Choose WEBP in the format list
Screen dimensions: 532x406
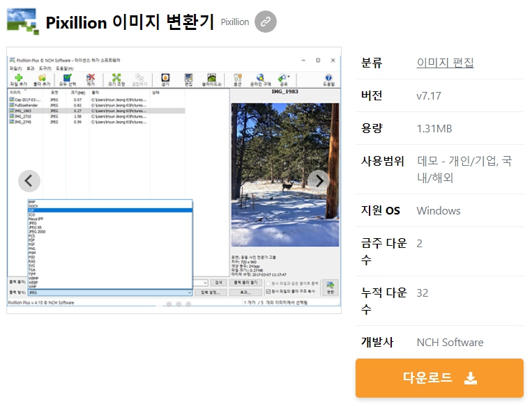(33, 282)
